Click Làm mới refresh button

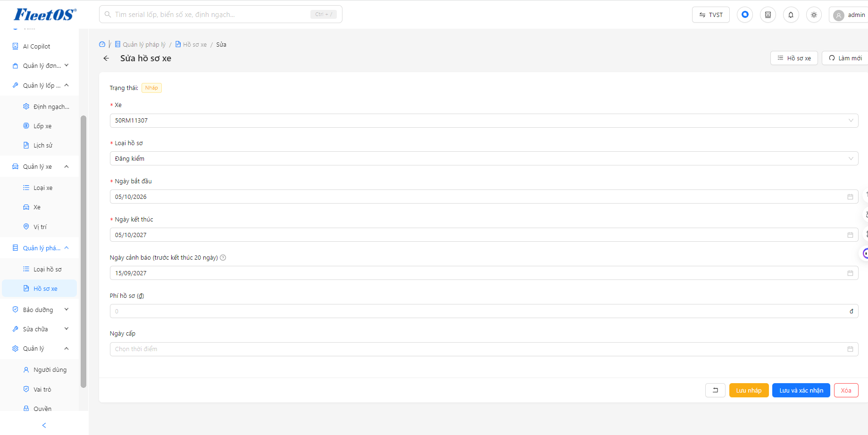[845, 58]
